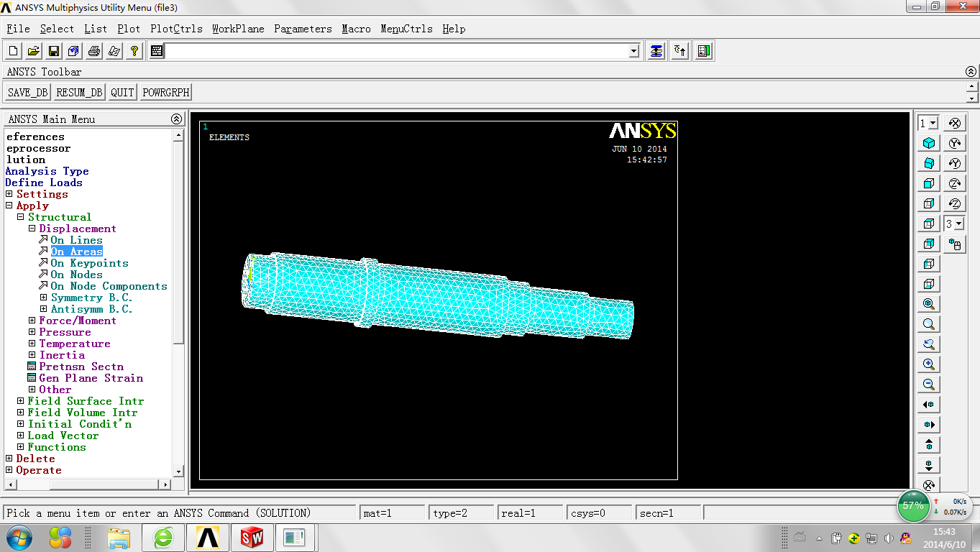Collapse the Apply tree node
This screenshot has height=552, width=980.
(x=9, y=206)
